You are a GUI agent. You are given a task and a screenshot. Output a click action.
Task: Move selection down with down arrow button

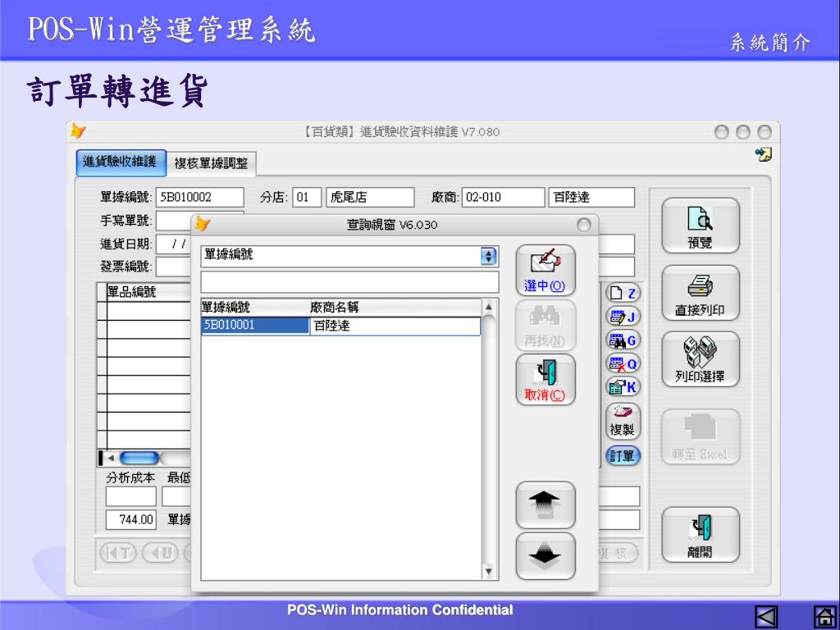point(546,556)
